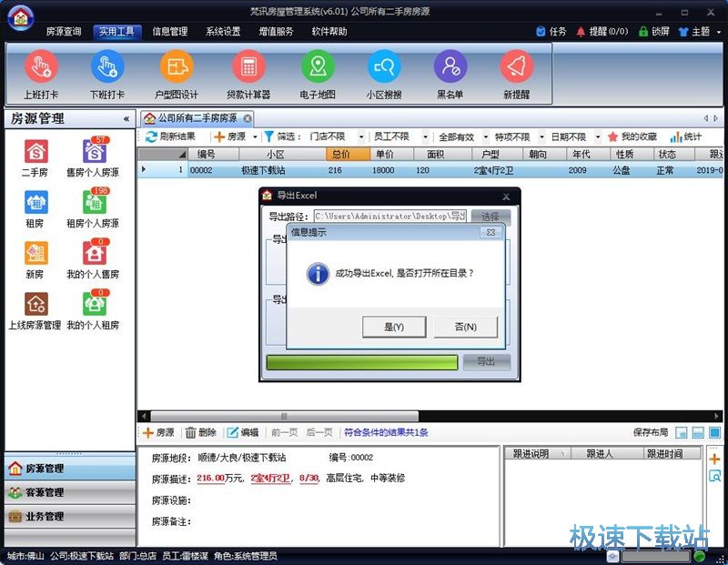Image resolution: width=728 pixels, height=565 pixels.
Task: Open the 贷款计算器 loan calculator
Action: tap(248, 66)
